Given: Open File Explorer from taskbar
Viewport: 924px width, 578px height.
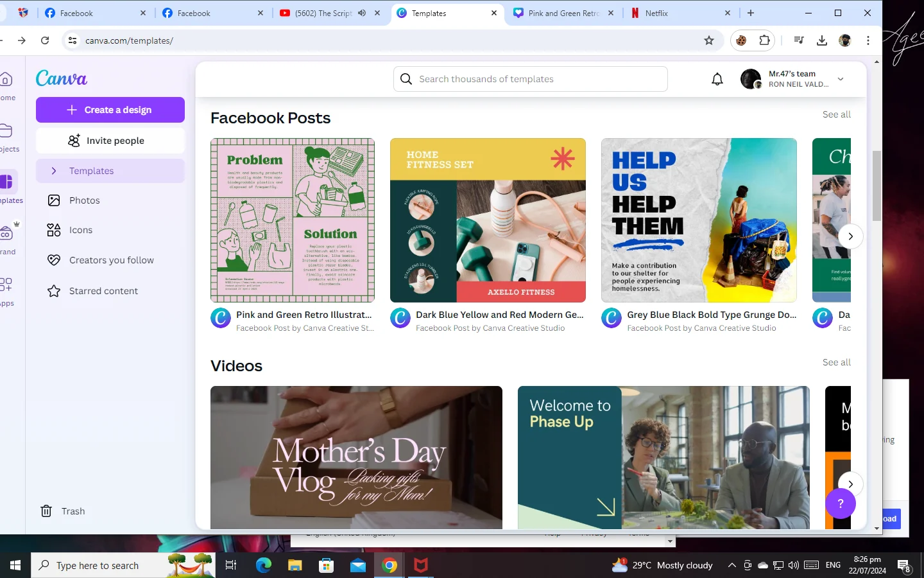Looking at the screenshot, I should 295,565.
